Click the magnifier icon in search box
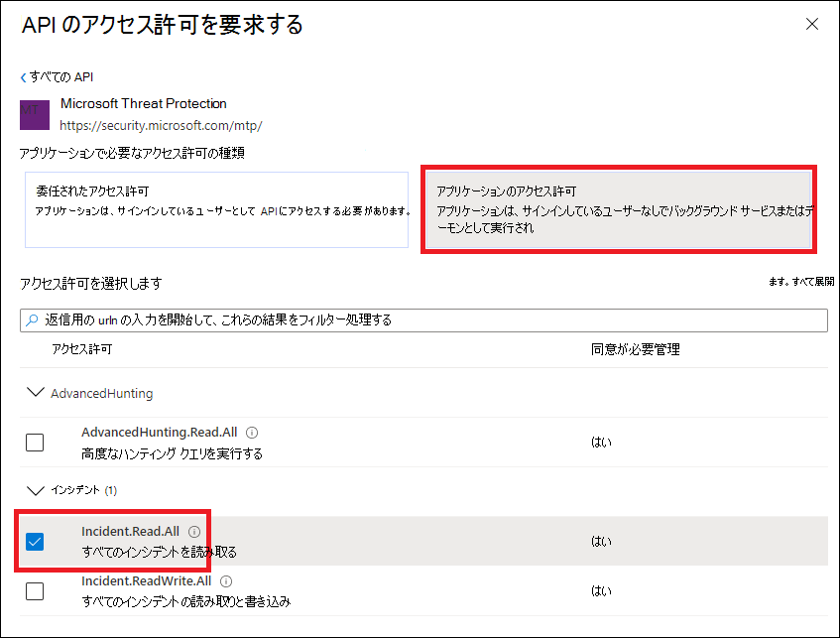The height and width of the screenshot is (638, 840). [32, 319]
